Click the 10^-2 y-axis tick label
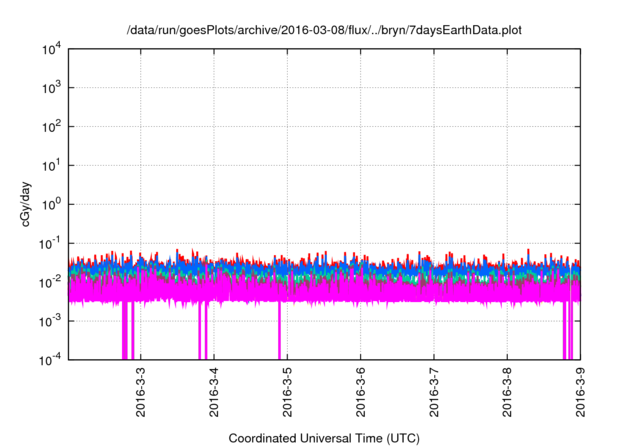The width and height of the screenshot is (640, 448). click(50, 282)
